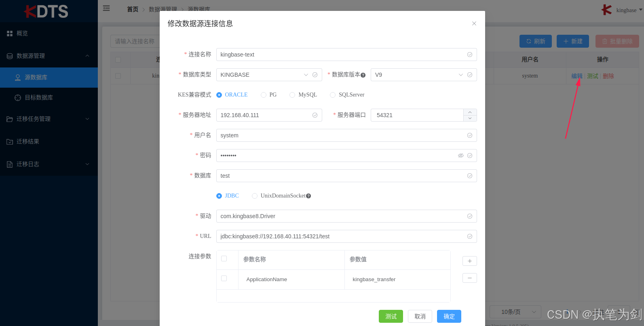
Task: Click the 刷新 refresh button
Action: pyautogui.click(x=536, y=41)
